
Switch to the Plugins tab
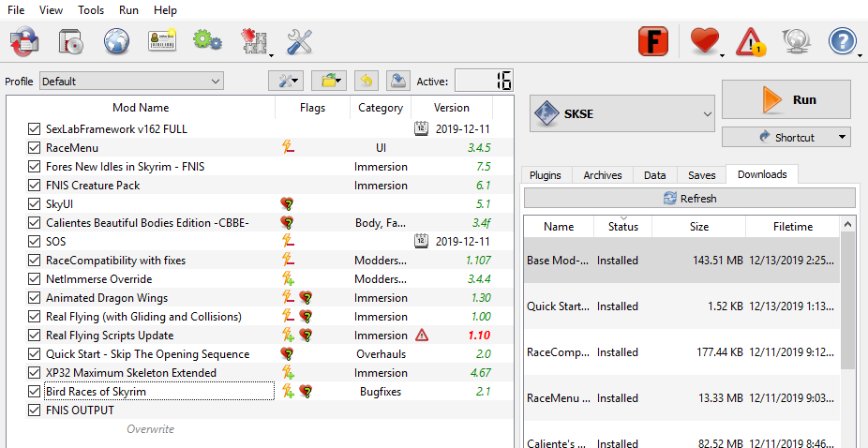pyautogui.click(x=546, y=175)
